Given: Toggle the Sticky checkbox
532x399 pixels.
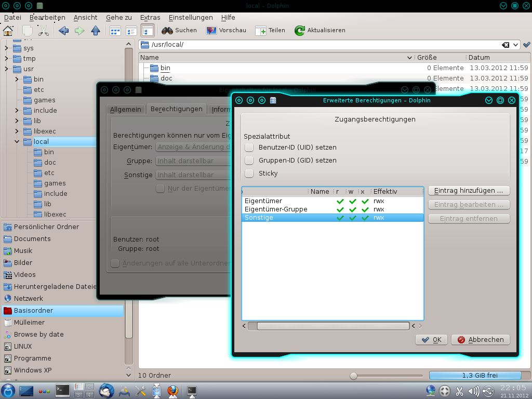Looking at the screenshot, I should (x=249, y=173).
